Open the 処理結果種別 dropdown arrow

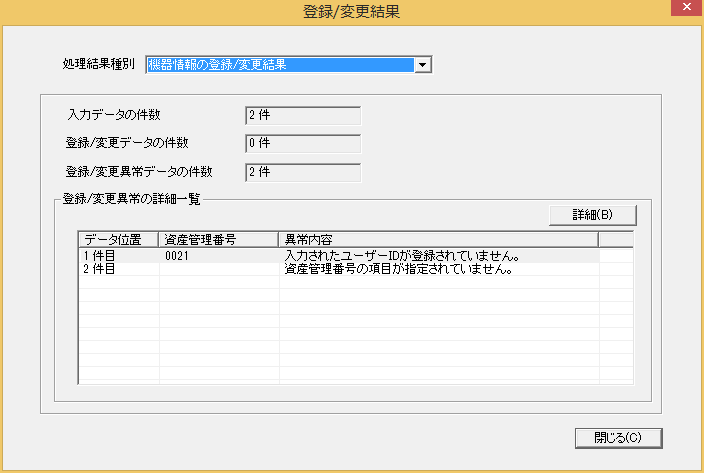tap(422, 65)
